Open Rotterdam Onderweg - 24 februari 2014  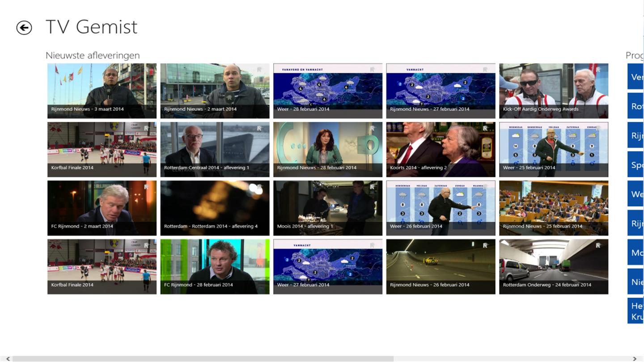point(554,267)
